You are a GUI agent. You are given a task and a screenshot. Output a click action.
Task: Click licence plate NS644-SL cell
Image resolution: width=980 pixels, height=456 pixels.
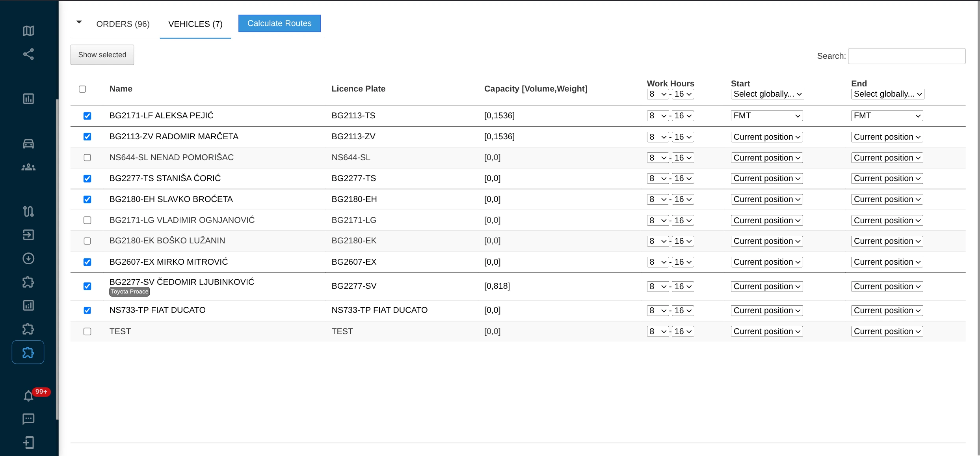click(x=351, y=157)
